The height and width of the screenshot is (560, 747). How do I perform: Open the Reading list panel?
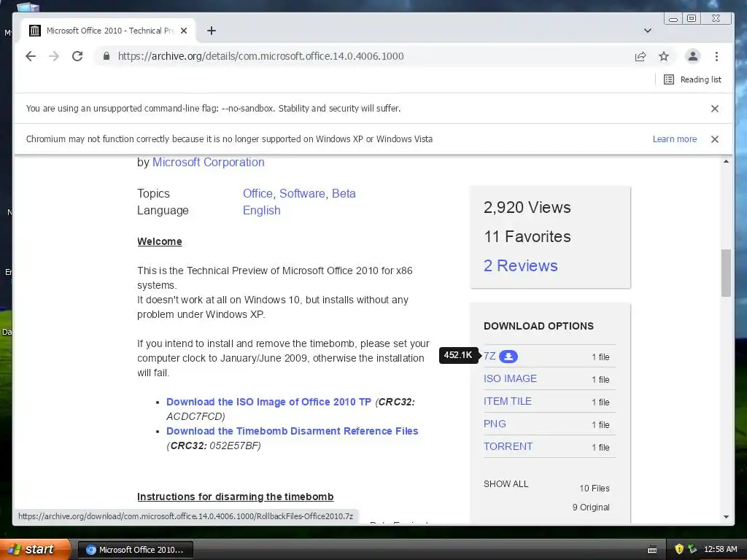(692, 79)
